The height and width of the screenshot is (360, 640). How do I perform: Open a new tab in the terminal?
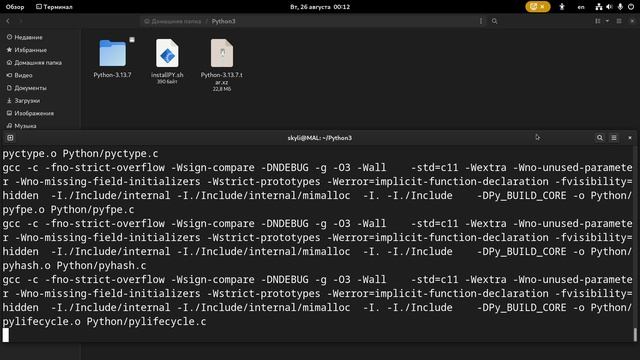[x=10, y=138]
